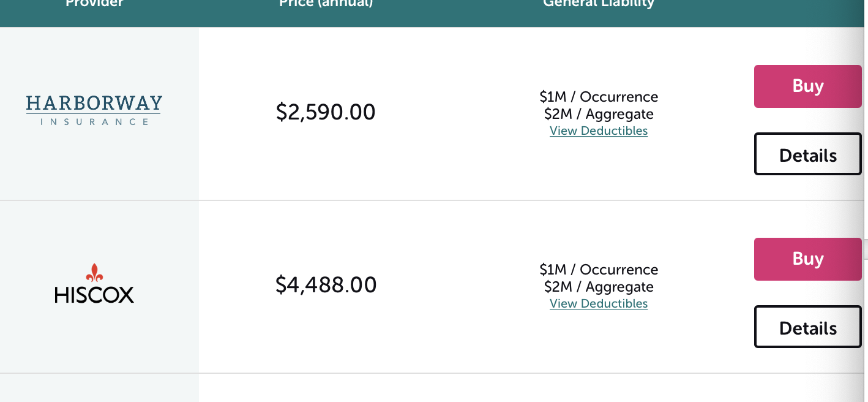Select the $2,590.00 Harborway price

point(326,112)
